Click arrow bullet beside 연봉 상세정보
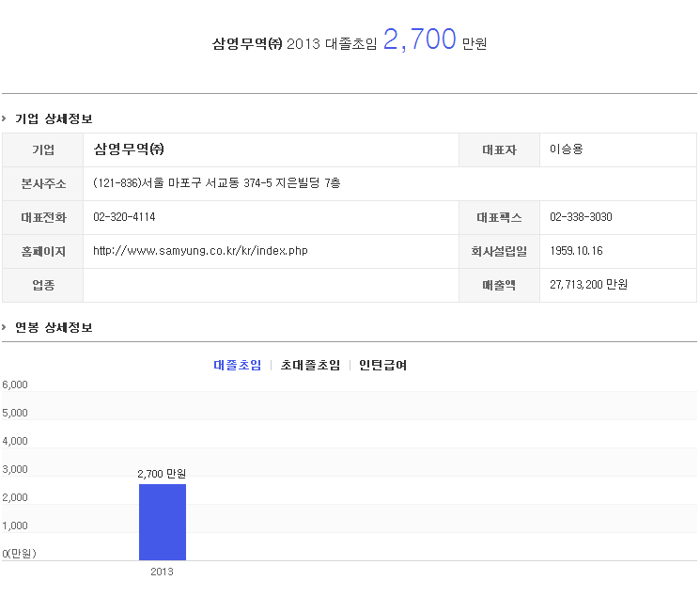The width and height of the screenshot is (700, 596). pyautogui.click(x=4, y=327)
